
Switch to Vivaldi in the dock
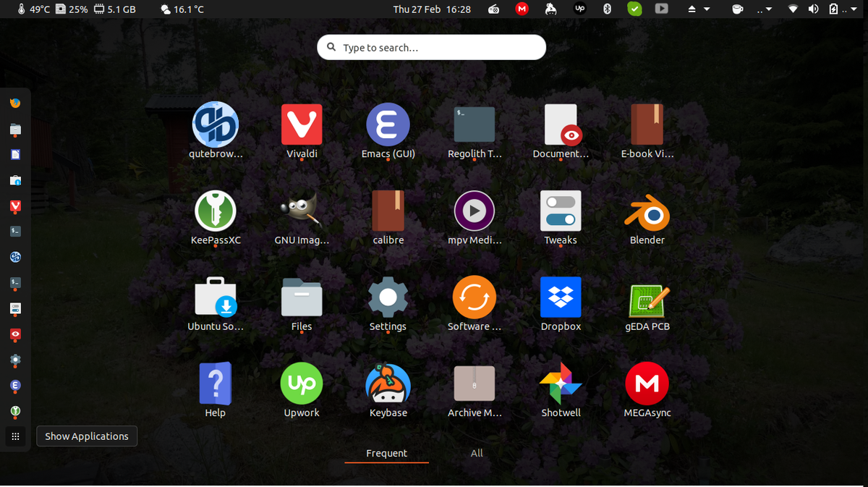15,206
